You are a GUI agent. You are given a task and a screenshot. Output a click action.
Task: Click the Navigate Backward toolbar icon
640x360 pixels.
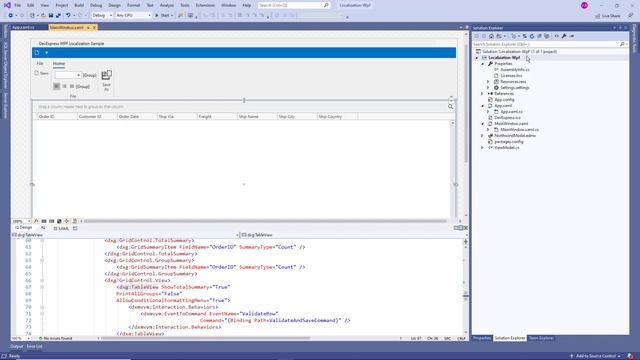[x=10, y=16]
